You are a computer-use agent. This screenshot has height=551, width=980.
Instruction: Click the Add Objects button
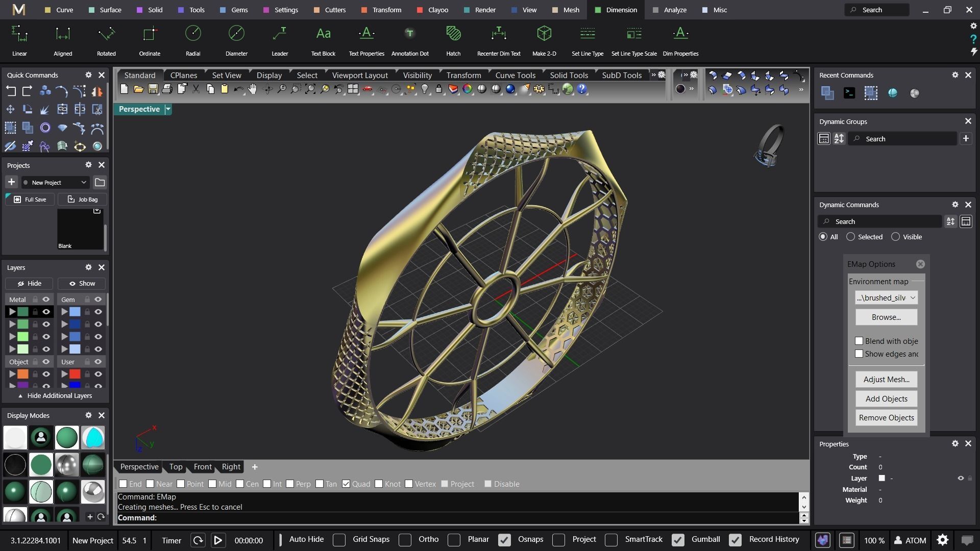pos(886,398)
